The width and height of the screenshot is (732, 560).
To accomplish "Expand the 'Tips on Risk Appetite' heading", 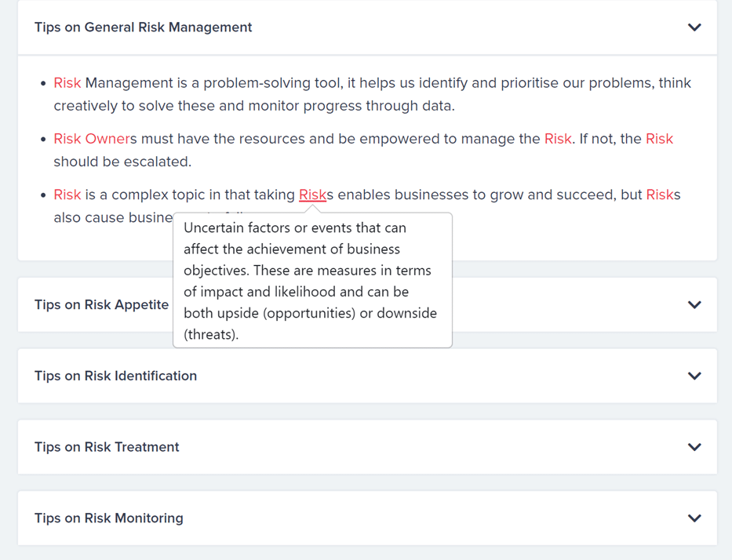I will coord(102,305).
